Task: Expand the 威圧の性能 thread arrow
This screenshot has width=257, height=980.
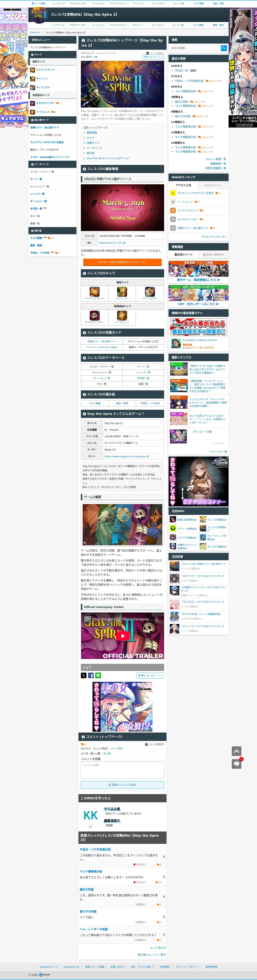Action: [164, 897]
